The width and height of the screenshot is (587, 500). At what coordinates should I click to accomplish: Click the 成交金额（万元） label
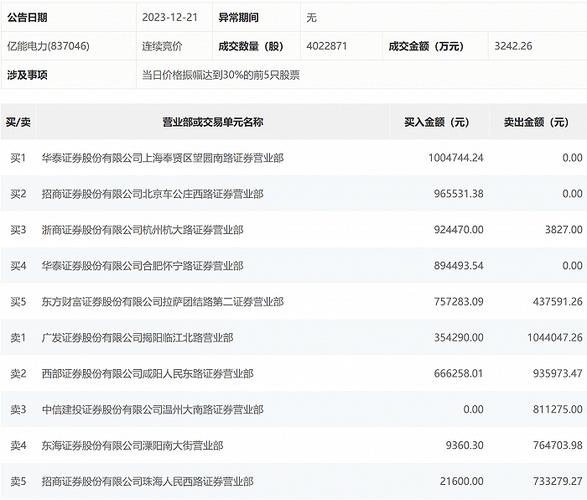tap(426, 46)
